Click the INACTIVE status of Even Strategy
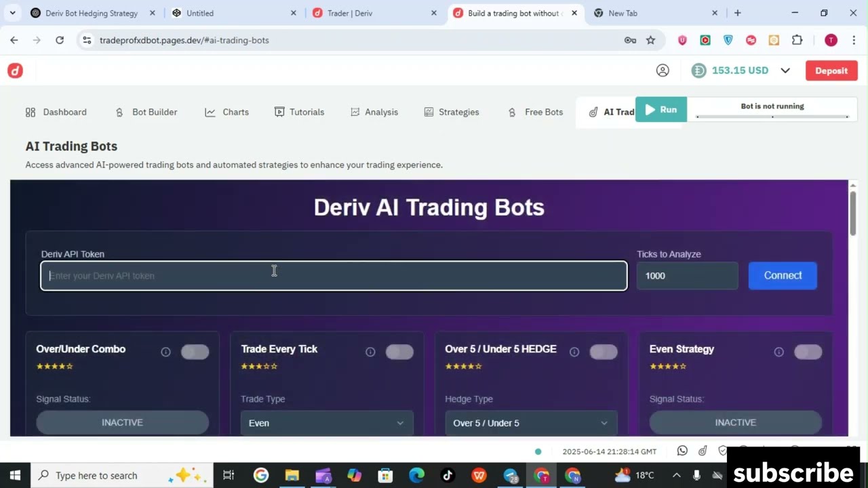 tap(735, 422)
